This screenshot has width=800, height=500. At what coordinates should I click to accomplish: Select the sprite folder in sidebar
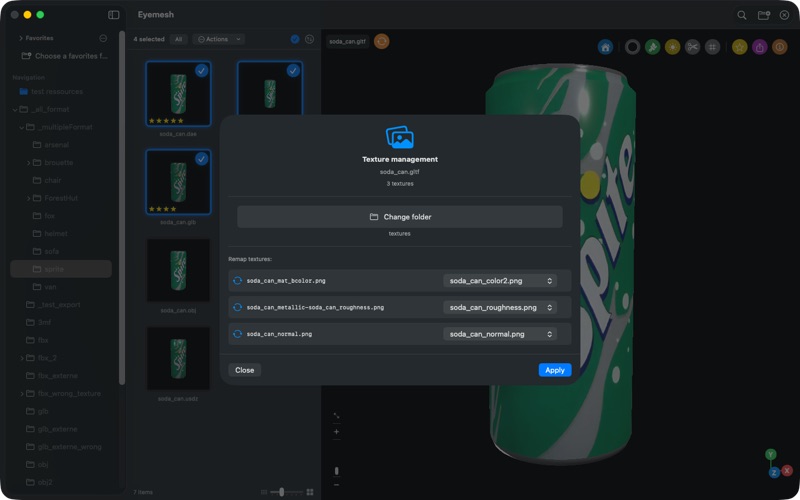61,269
